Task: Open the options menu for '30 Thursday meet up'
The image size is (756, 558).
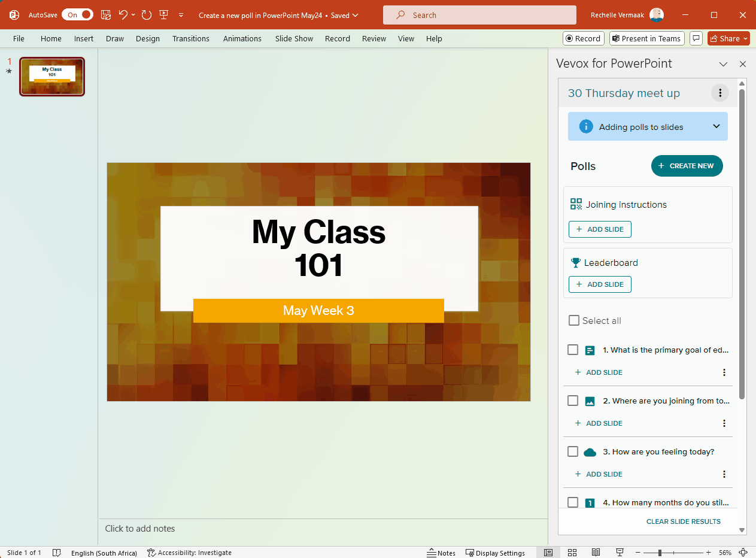Action: 719,93
